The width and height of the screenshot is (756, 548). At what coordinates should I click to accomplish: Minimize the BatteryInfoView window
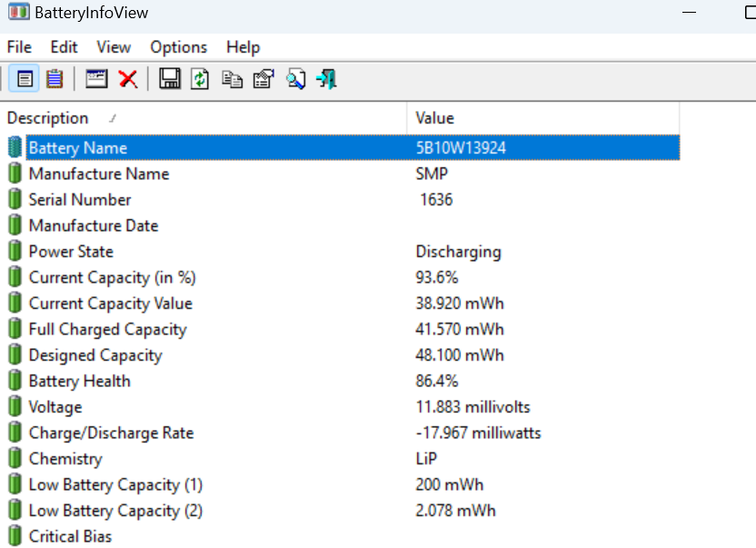click(689, 12)
